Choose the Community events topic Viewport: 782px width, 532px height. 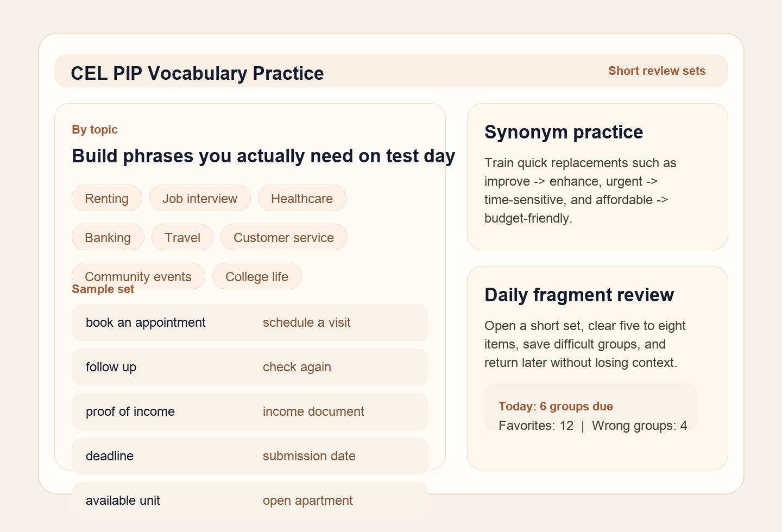(x=138, y=276)
